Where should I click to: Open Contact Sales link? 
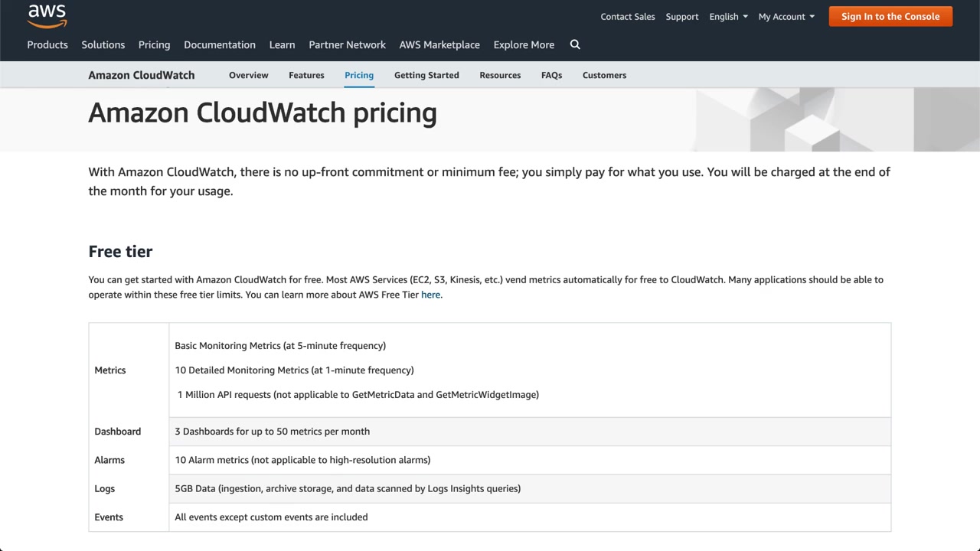(x=627, y=17)
